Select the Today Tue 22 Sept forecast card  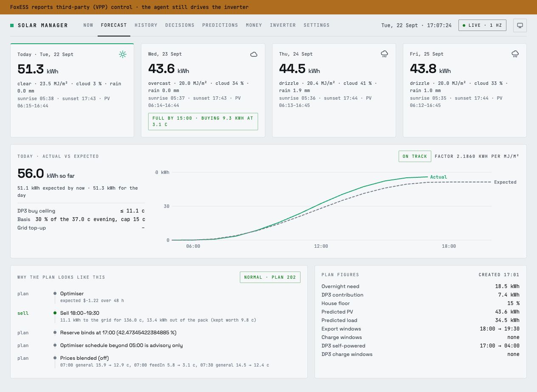click(72, 90)
